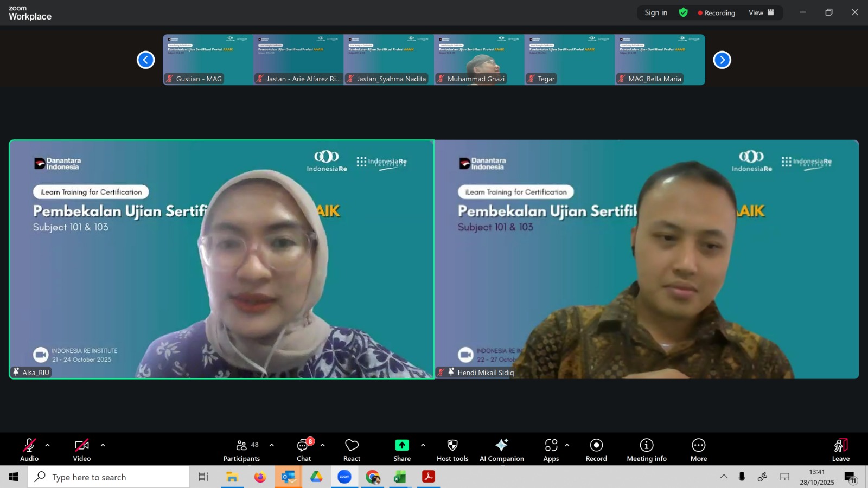
Task: Click the Sign in link
Action: [656, 12]
